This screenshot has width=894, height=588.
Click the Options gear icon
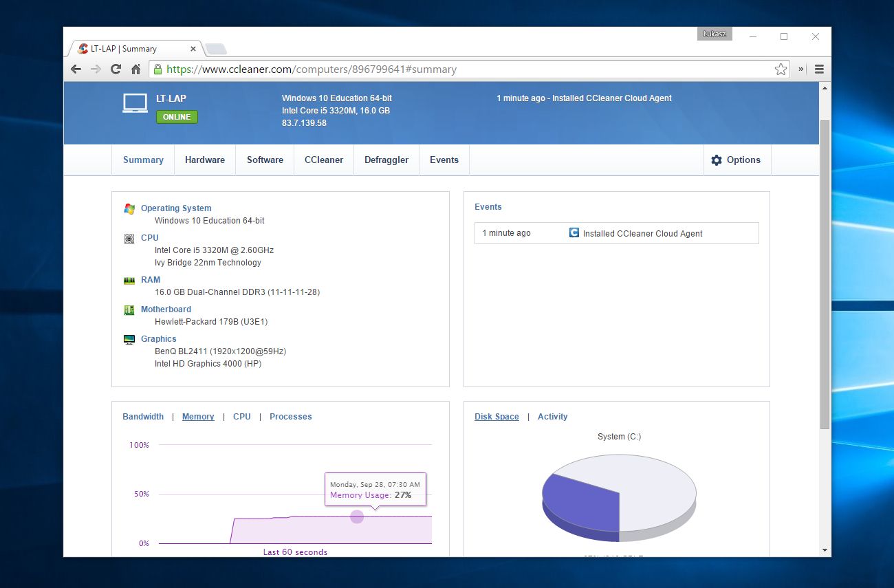[717, 160]
